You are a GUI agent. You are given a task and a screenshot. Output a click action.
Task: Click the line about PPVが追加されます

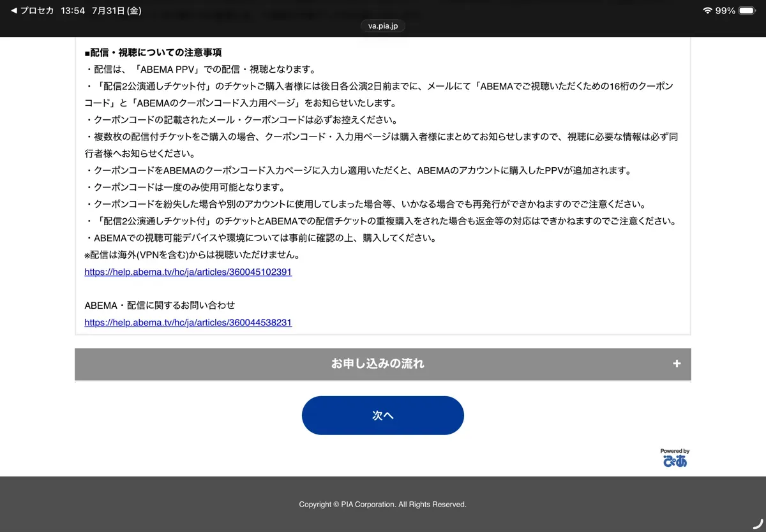pos(358,171)
